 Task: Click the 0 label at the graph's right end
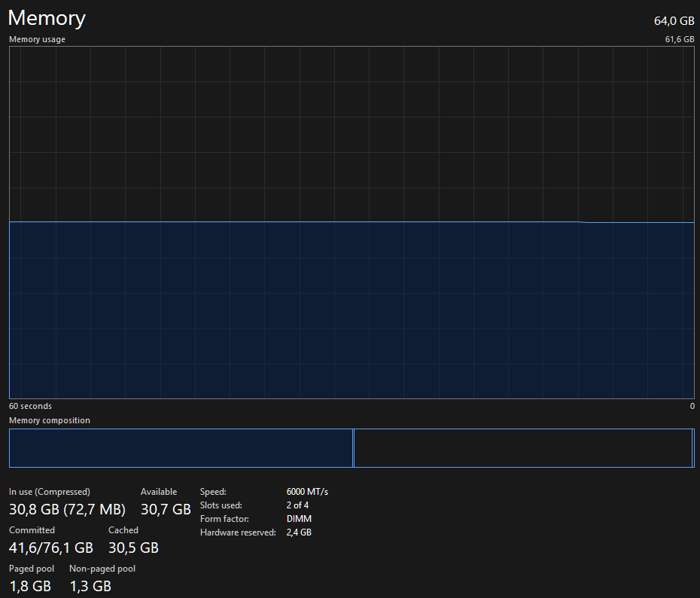pos(692,406)
